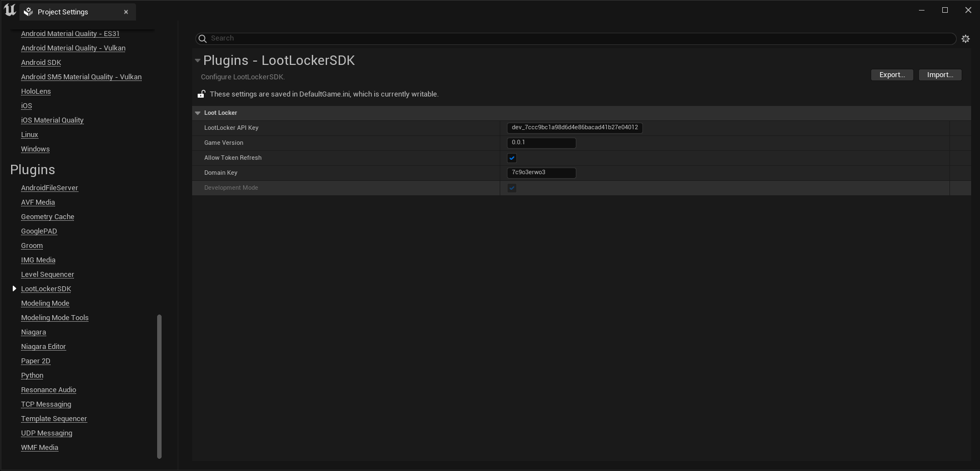
Task: Click the LootLocker API Key field
Action: tap(574, 128)
